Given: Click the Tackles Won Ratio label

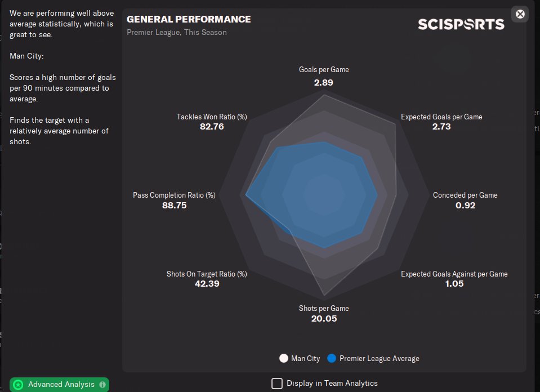Looking at the screenshot, I should [x=212, y=117].
